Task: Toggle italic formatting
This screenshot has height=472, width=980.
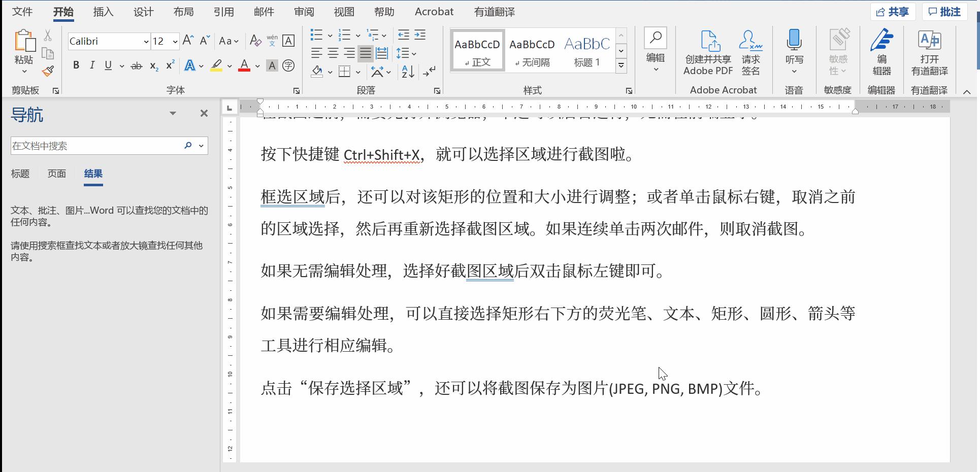Action: (x=92, y=65)
